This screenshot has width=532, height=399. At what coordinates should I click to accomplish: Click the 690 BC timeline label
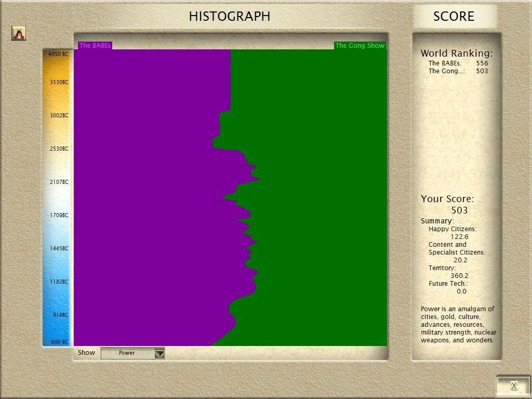(60, 342)
